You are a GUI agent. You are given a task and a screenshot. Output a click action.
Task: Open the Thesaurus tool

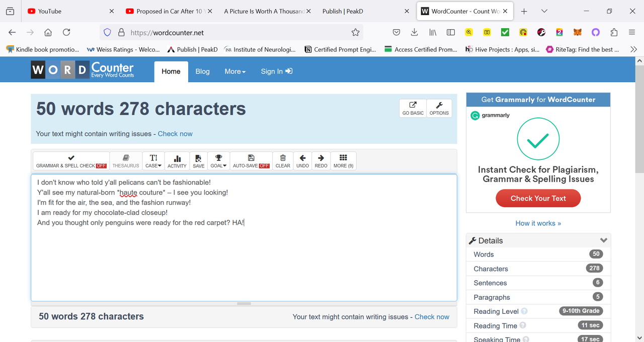[x=126, y=161]
